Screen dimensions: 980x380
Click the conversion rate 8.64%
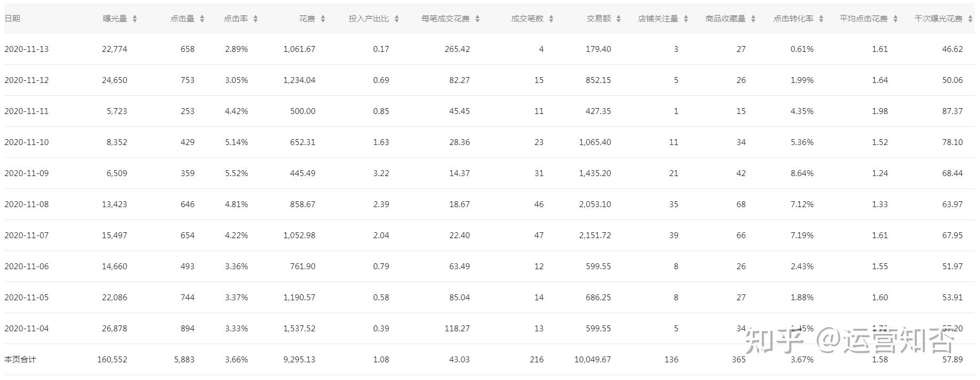(x=802, y=173)
